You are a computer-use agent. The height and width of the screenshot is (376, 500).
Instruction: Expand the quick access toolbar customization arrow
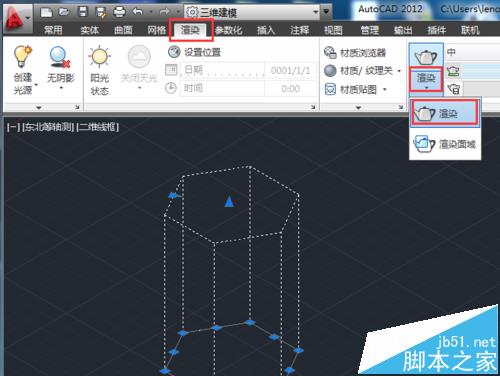pos(326,12)
